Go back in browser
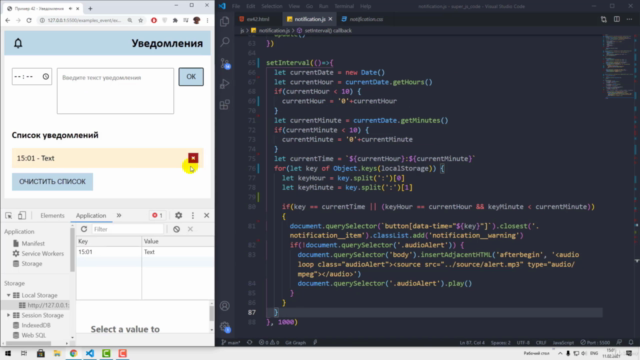This screenshot has width=640, height=360. (8, 20)
